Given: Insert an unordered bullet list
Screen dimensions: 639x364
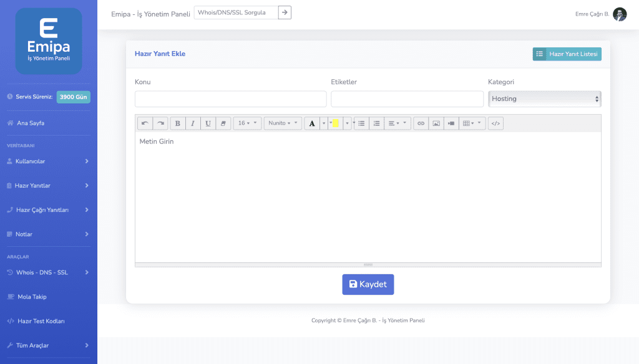Looking at the screenshot, I should point(361,123).
